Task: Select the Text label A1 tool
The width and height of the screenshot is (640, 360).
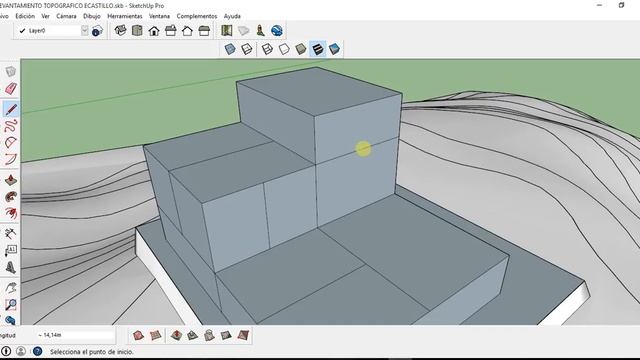Action: pos(11,250)
